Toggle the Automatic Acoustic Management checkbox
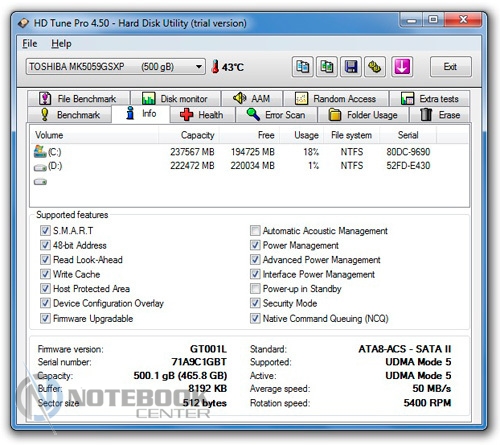 [x=255, y=230]
